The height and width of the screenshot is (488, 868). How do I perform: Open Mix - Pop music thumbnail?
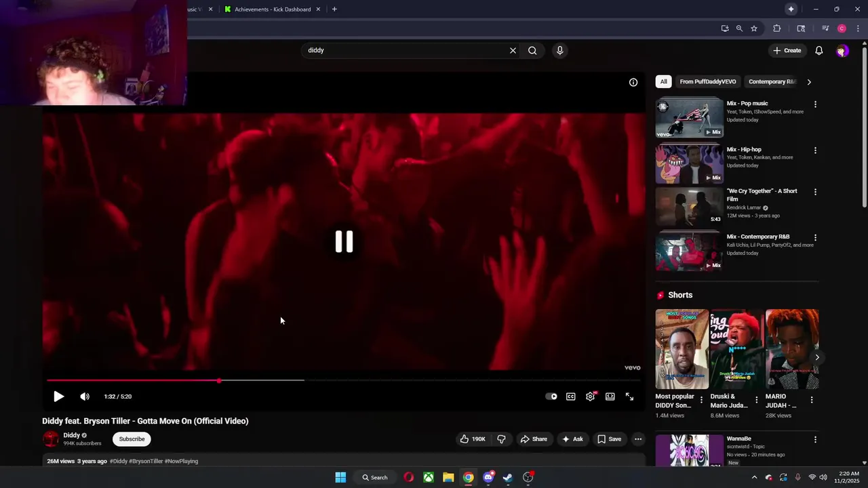point(689,118)
